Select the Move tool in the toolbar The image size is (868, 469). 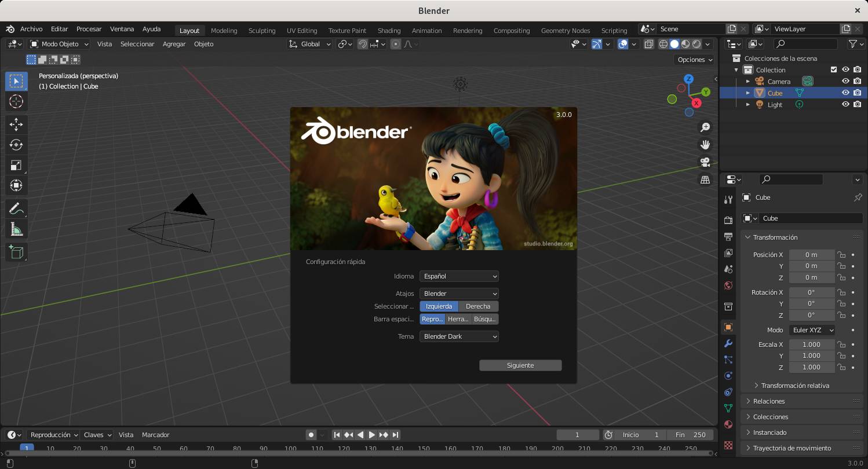coord(16,124)
